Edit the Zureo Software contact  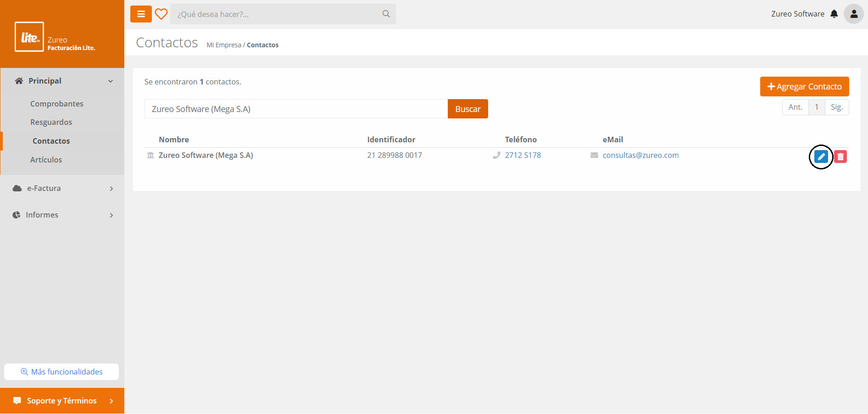[x=821, y=157]
